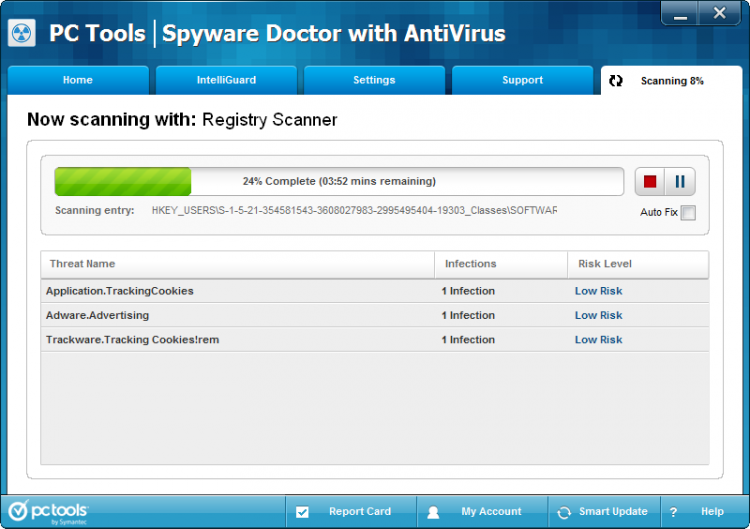750x529 pixels.
Task: Open My Account
Action: tap(482, 512)
